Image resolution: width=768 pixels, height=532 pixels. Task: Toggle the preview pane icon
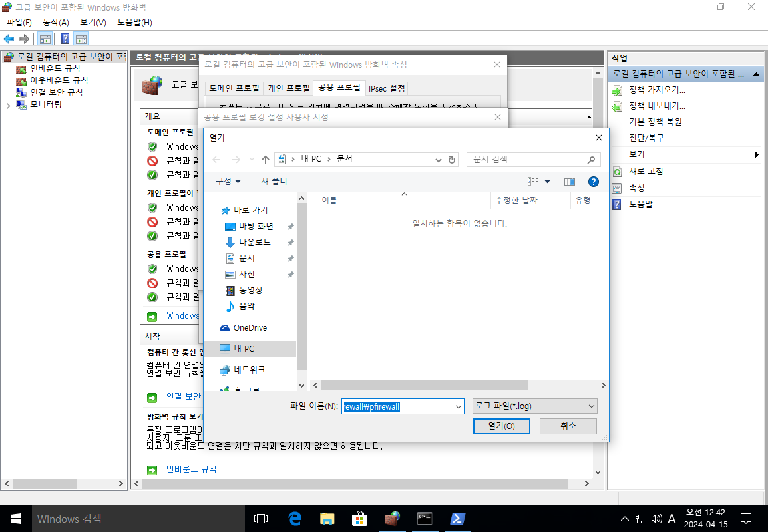[x=569, y=182]
